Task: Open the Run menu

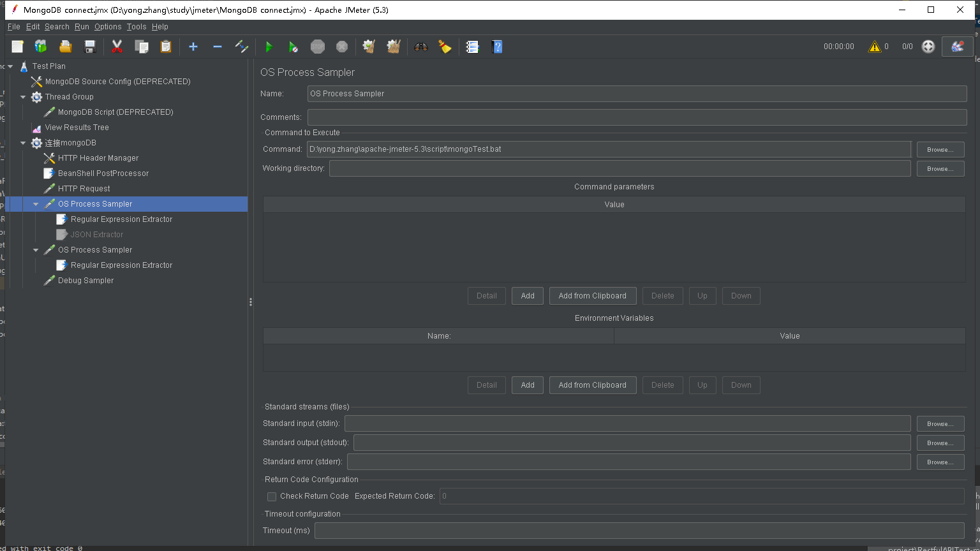Action: pyautogui.click(x=82, y=27)
